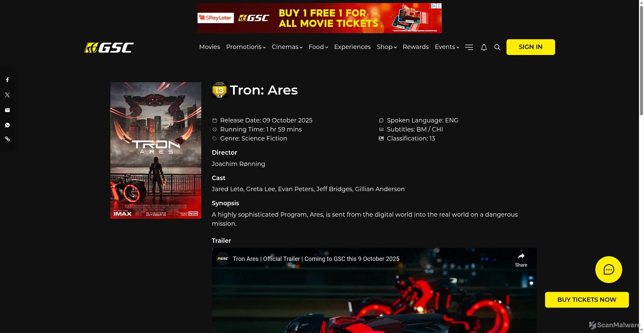Select the Tron: Ares title heading
This screenshot has height=333, width=644.
click(x=264, y=90)
